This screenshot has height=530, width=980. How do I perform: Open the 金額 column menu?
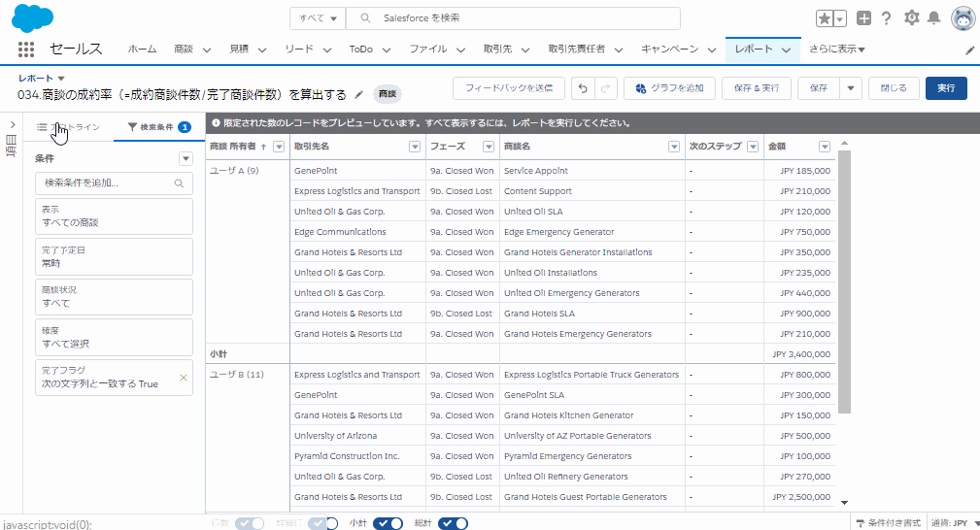tap(825, 147)
